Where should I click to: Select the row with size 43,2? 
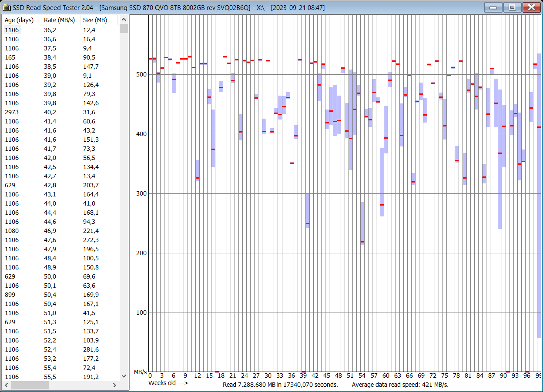61,130
